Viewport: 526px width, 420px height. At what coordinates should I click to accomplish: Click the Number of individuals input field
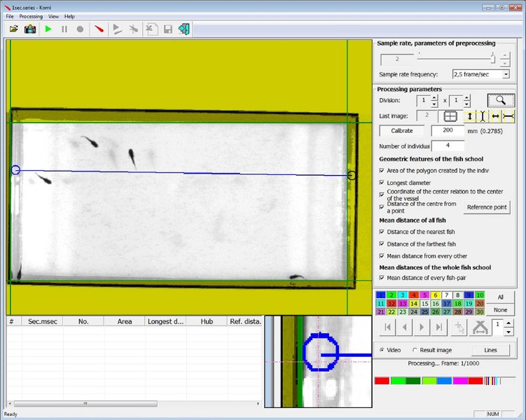coord(448,146)
